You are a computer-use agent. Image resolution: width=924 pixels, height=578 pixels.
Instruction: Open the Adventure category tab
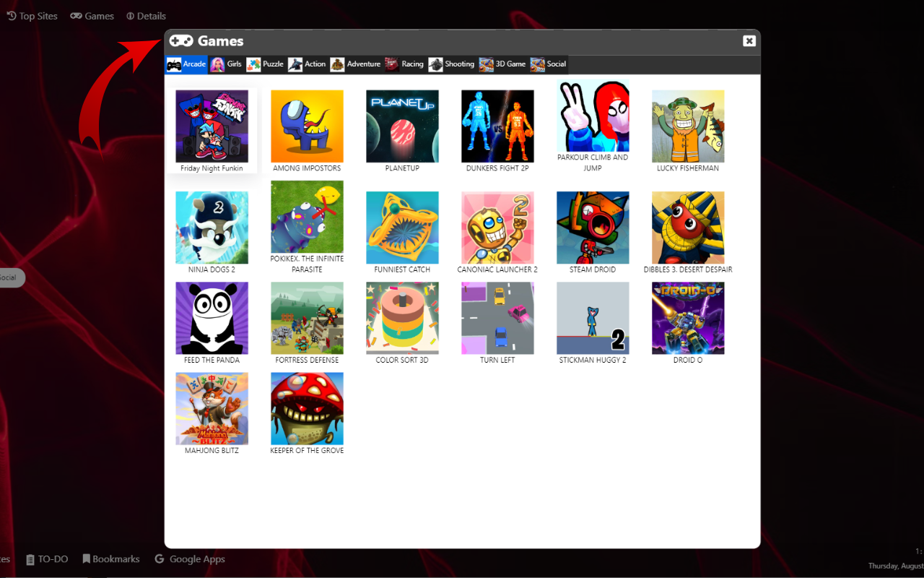point(355,64)
